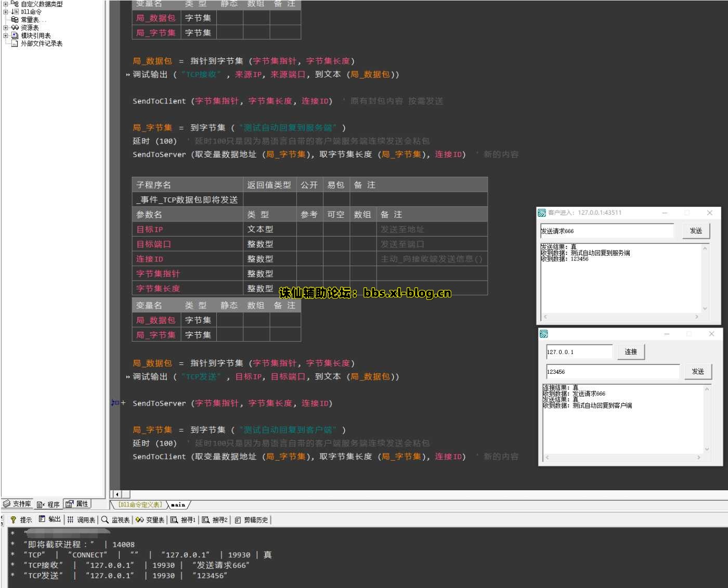Expand the 模块引用表 tree node
Screen dimensions: 728x588
[6, 35]
